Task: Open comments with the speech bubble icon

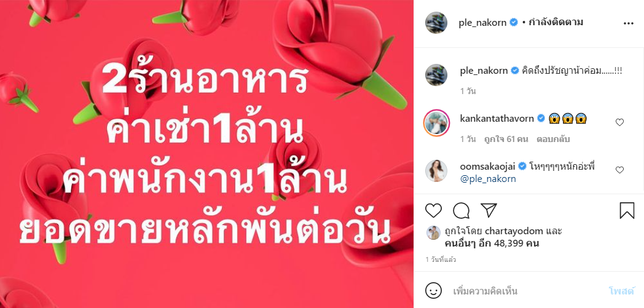Action: click(461, 210)
